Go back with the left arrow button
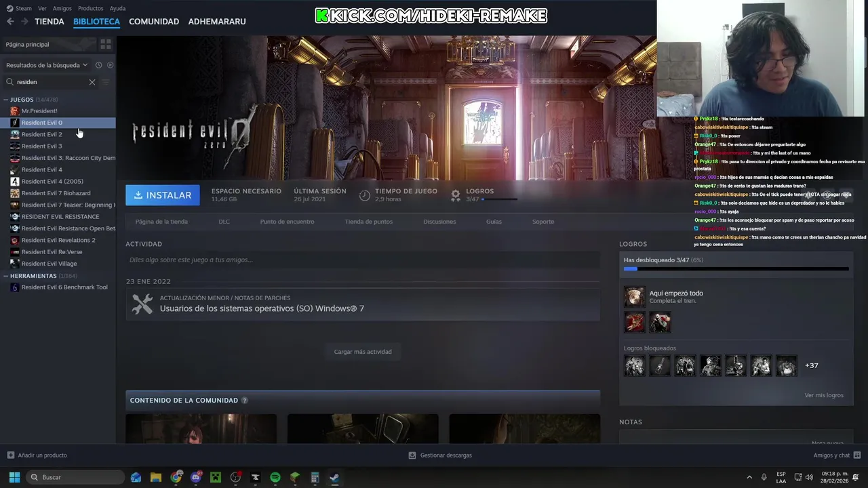868x488 pixels. (10, 22)
